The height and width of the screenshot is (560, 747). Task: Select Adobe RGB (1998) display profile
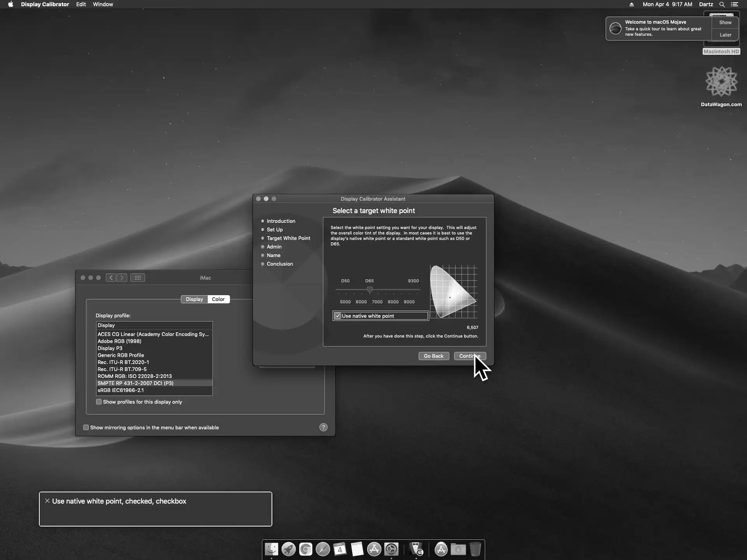click(119, 341)
